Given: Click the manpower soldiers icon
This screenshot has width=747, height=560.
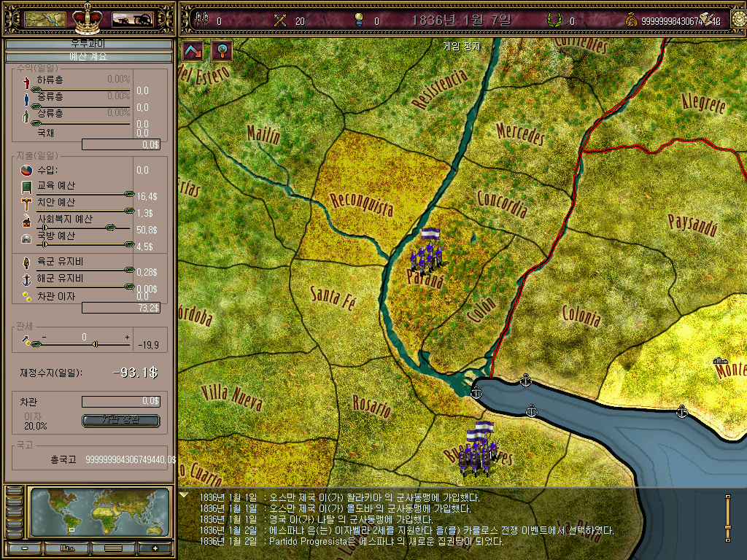Looking at the screenshot, I should click(x=203, y=20).
